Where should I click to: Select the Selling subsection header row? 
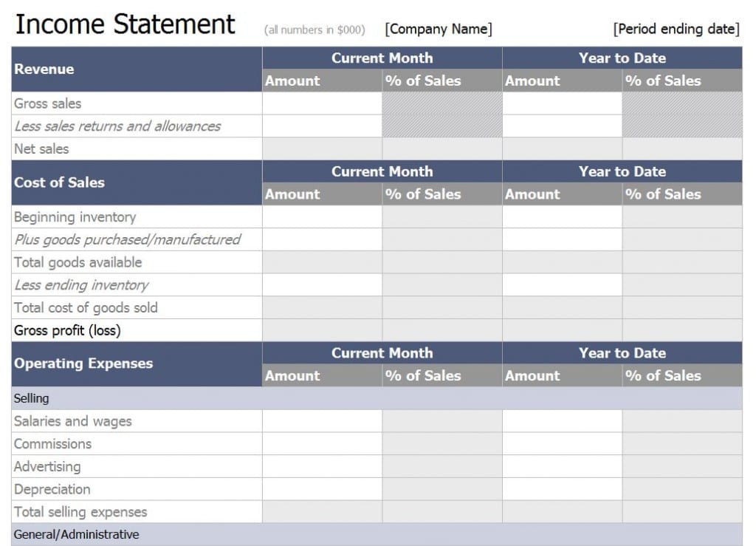(28, 397)
